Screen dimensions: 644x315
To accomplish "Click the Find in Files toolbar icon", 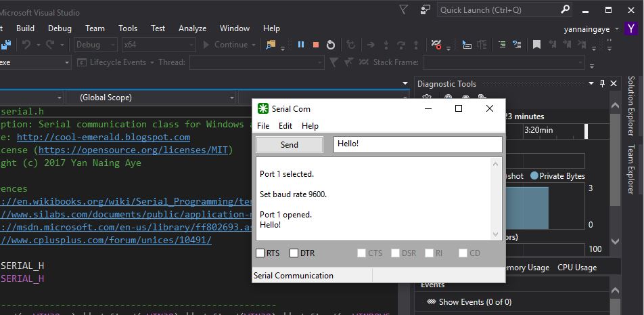I will click(x=271, y=45).
